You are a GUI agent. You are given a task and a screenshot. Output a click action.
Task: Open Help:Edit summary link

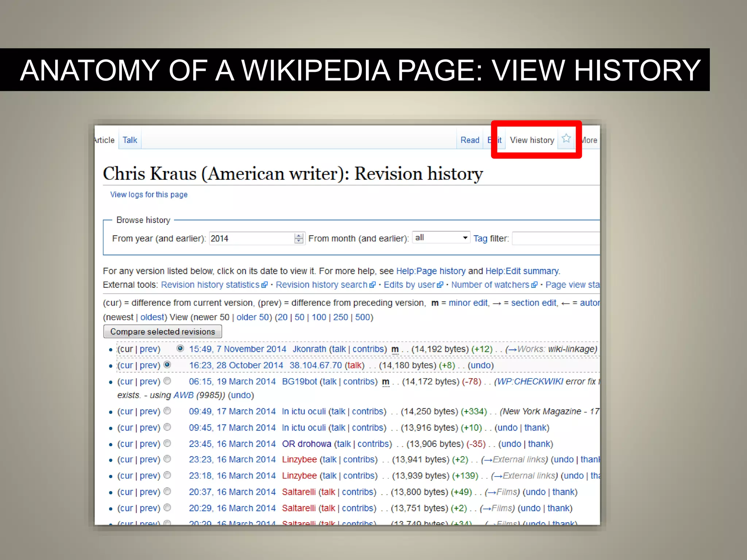522,271
